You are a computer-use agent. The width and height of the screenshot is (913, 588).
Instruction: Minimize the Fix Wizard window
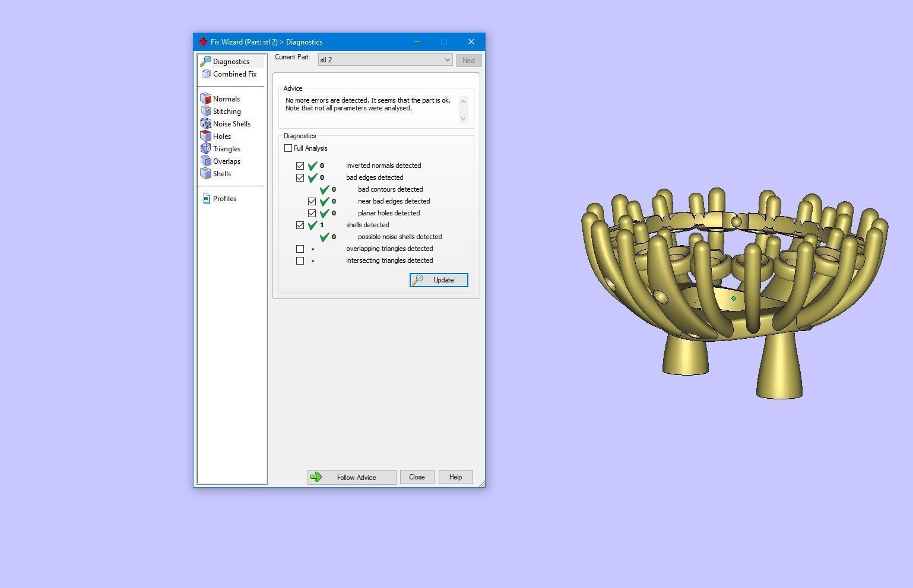click(x=417, y=42)
